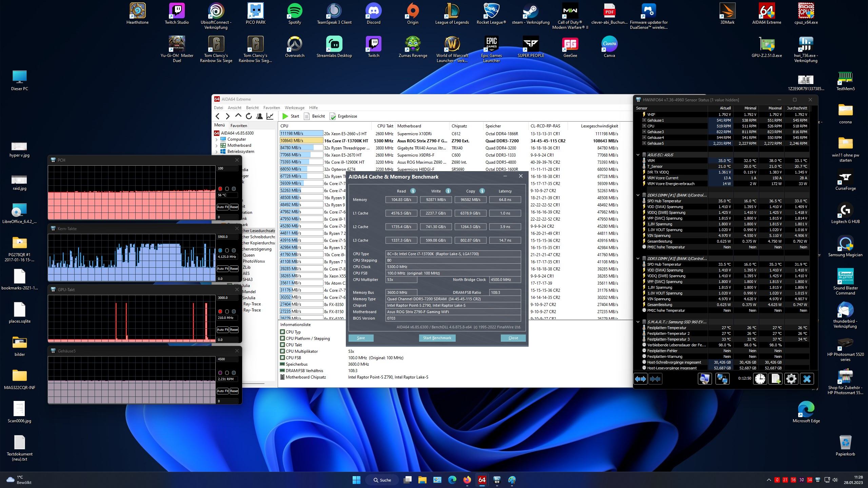Image resolution: width=868 pixels, height=488 pixels.
Task: Open the 3DMark desktop shortcut
Action: [727, 14]
